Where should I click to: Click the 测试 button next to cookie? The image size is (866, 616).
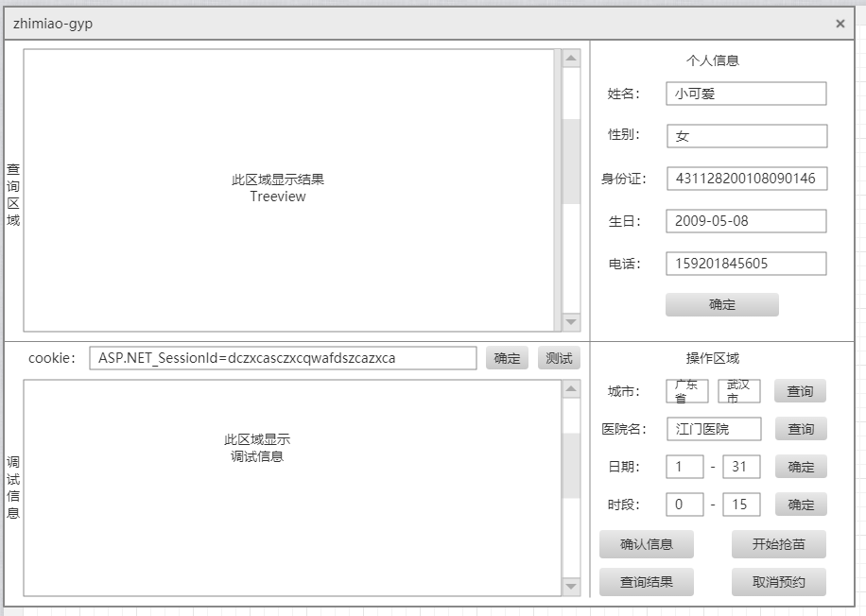point(560,358)
